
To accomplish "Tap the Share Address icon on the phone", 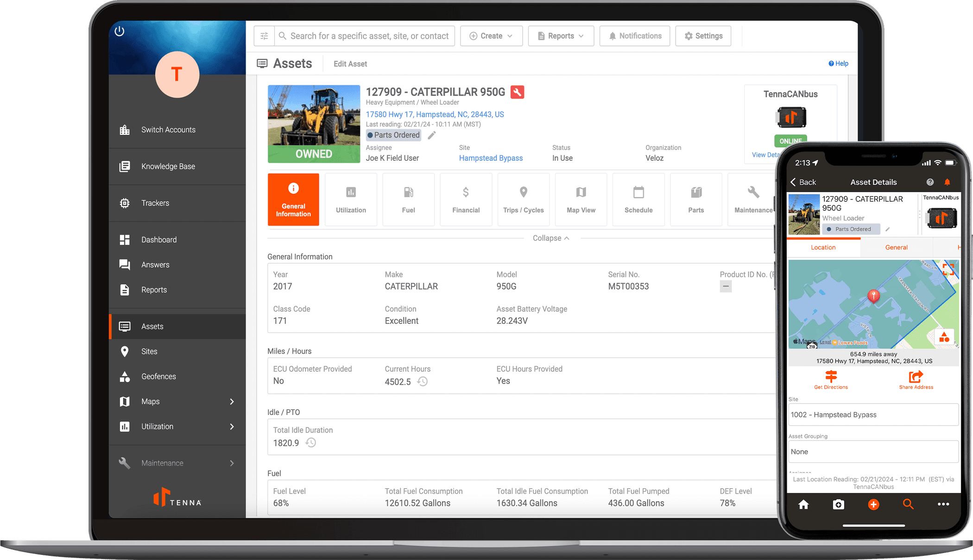I will [916, 377].
